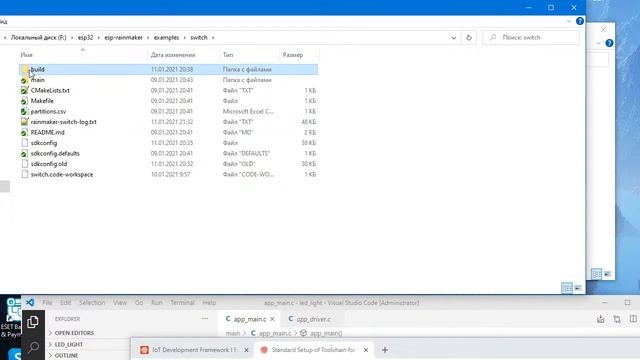Select the rainmaker-switch-log.txt file icon
This screenshot has height=360, width=640.
[x=24, y=122]
